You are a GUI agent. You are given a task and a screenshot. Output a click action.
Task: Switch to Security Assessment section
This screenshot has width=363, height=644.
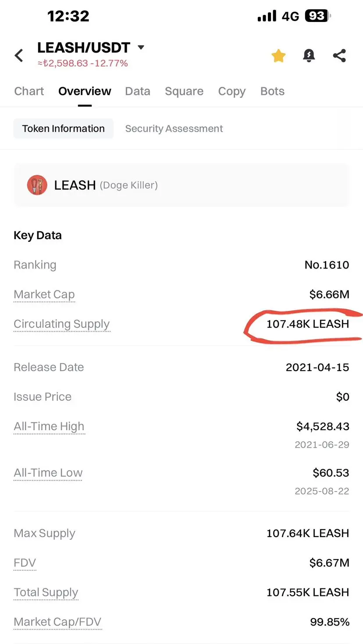174,128
